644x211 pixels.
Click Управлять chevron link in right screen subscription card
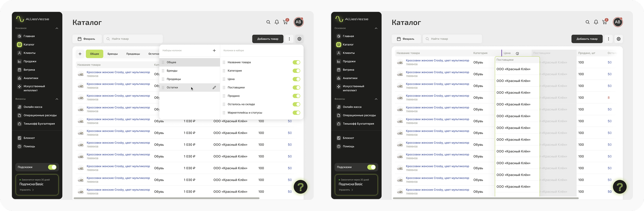346,190
